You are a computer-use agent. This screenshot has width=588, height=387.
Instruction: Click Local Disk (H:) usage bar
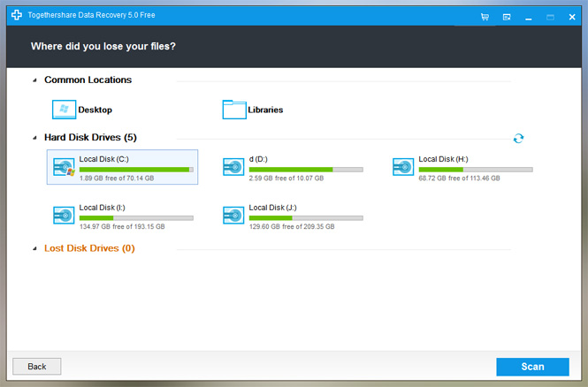[x=476, y=170]
